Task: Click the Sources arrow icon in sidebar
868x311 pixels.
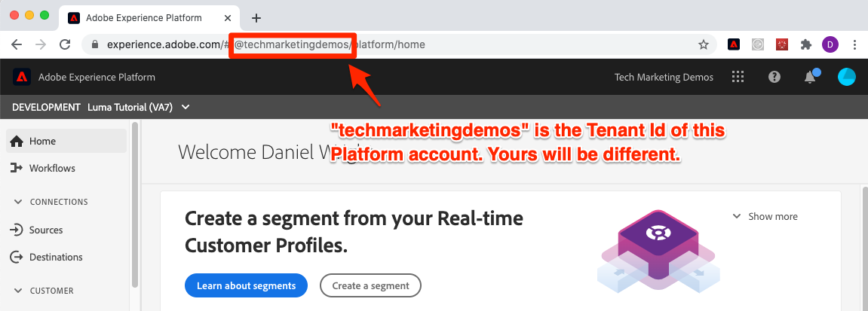Action: pyautogui.click(x=17, y=230)
